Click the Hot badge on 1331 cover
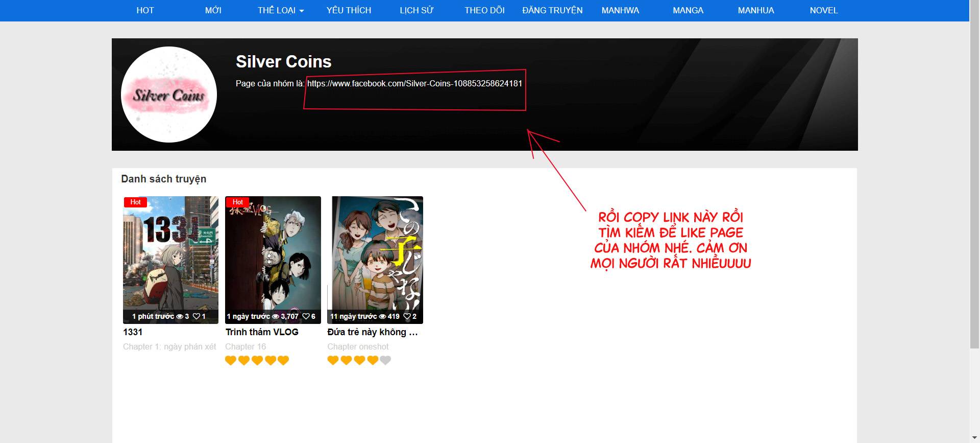 click(135, 202)
